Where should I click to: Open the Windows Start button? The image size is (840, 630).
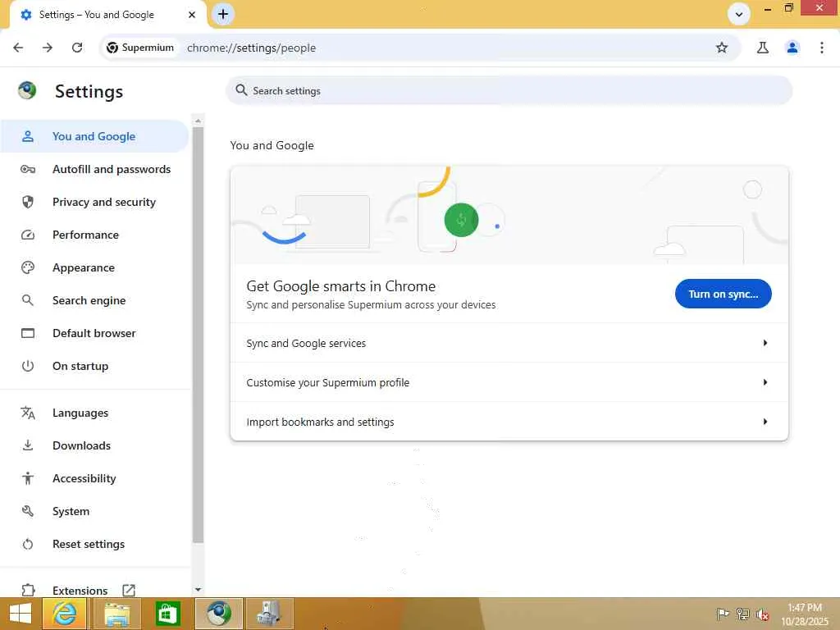click(x=21, y=614)
